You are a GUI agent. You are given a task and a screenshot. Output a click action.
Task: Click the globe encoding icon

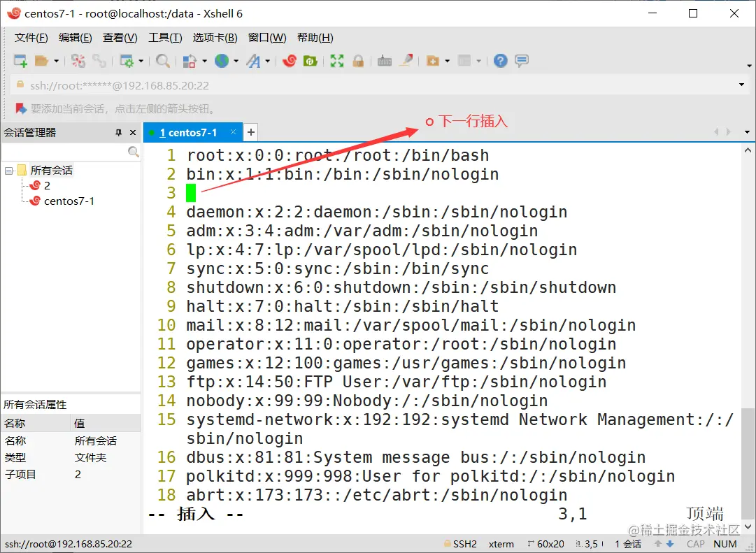point(222,61)
